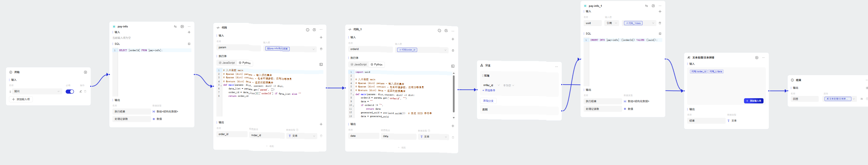Swap the pay-info_1 node type icon

coord(646,6)
